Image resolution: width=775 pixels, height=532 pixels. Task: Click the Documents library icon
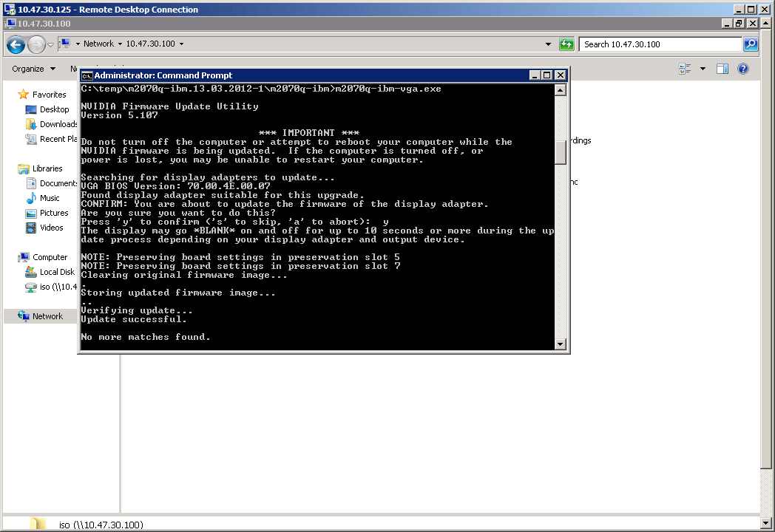click(x=30, y=183)
